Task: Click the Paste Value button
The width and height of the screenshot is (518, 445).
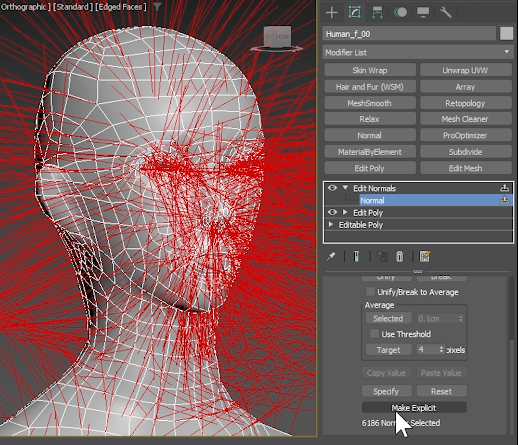Action: tap(442, 373)
